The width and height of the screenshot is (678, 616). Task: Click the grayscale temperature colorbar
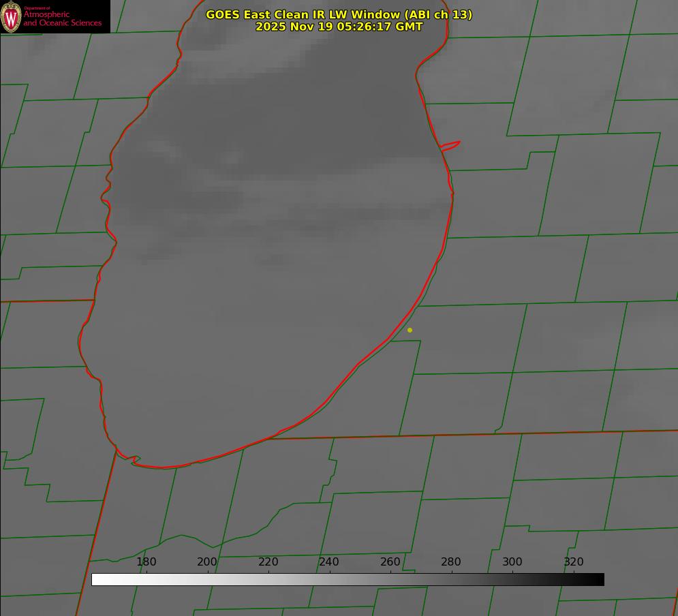348,579
